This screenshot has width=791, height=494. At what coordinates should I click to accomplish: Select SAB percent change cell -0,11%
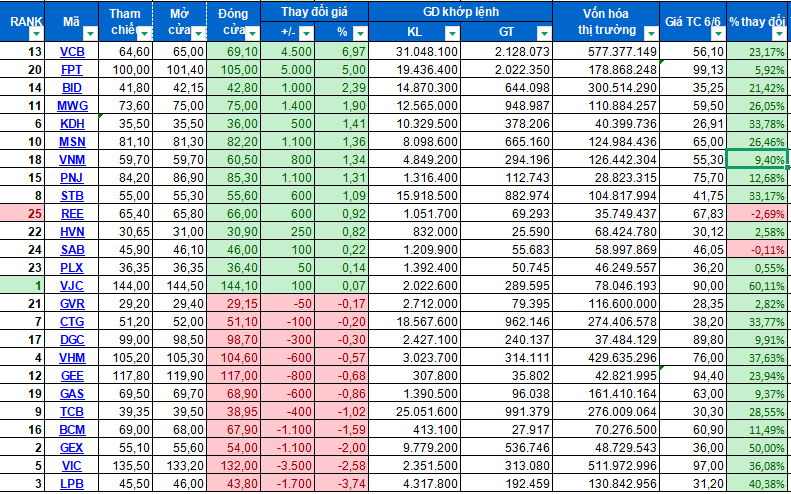757,250
